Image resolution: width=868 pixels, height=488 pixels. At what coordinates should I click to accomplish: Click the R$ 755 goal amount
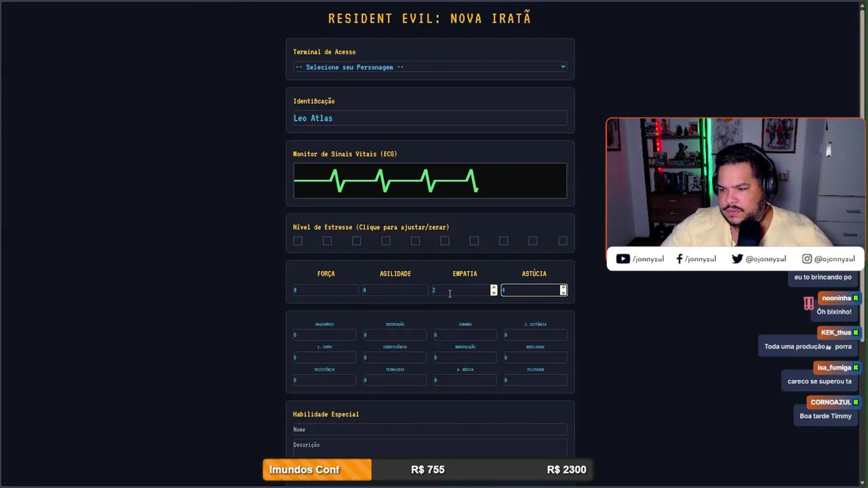point(428,470)
